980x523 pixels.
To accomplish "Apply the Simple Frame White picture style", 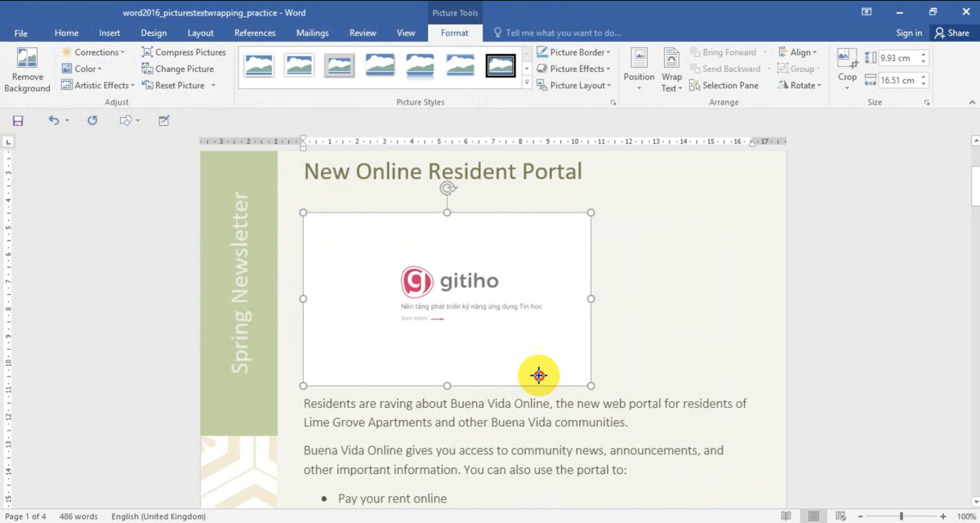I will tap(259, 65).
